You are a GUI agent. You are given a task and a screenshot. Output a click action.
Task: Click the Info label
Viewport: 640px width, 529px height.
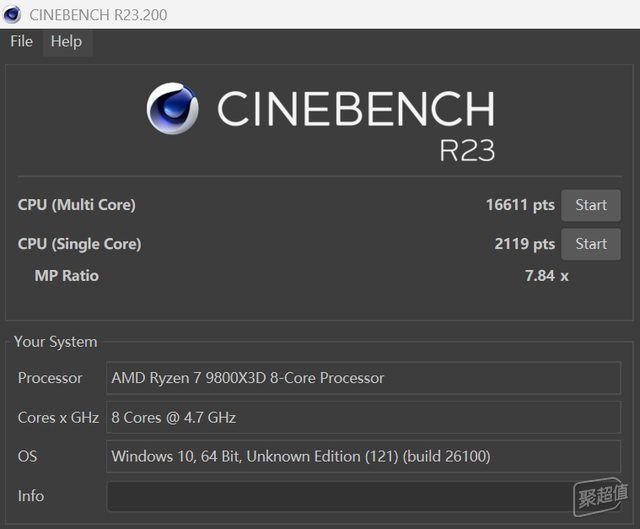click(31, 496)
